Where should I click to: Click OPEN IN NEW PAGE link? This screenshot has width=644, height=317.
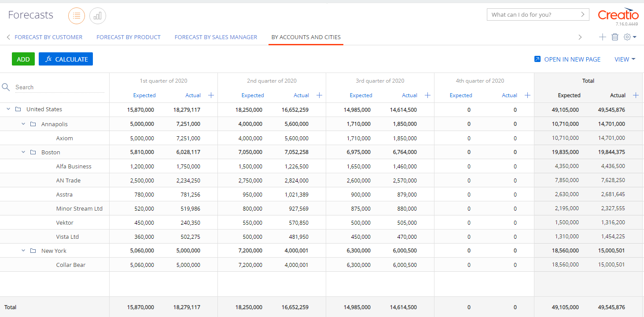point(572,59)
